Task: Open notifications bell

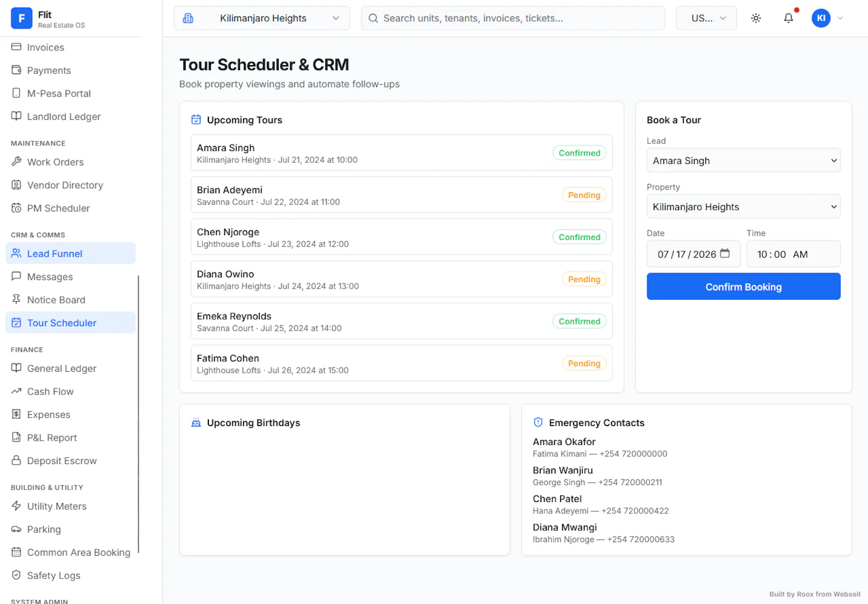Action: tap(788, 18)
